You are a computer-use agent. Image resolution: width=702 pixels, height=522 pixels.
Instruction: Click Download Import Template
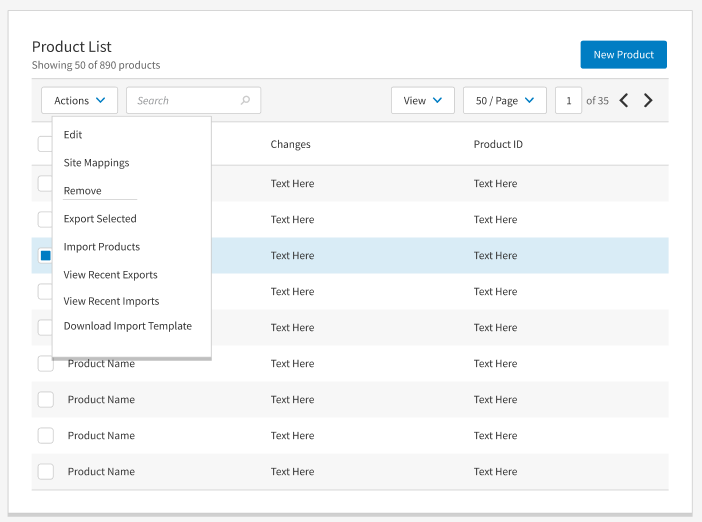tap(128, 326)
